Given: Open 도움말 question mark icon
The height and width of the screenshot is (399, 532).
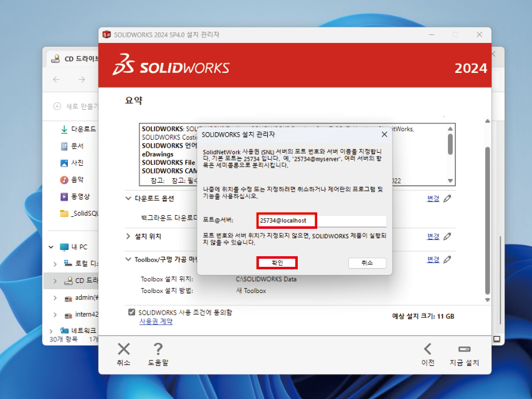Looking at the screenshot, I should tap(158, 349).
